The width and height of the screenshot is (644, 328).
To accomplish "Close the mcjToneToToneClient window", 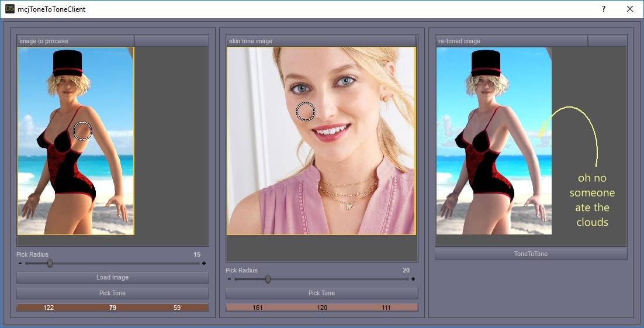I will click(x=629, y=9).
